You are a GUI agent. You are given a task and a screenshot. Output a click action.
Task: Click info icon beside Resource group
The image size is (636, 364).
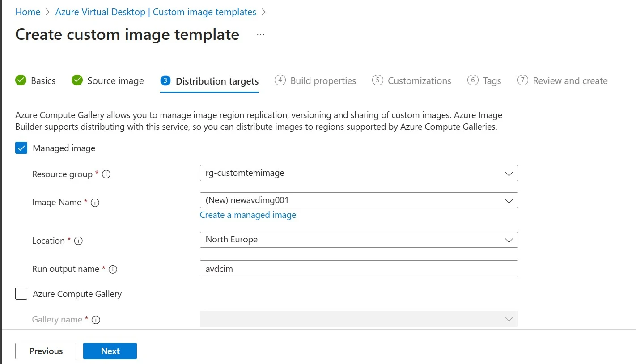tap(106, 174)
